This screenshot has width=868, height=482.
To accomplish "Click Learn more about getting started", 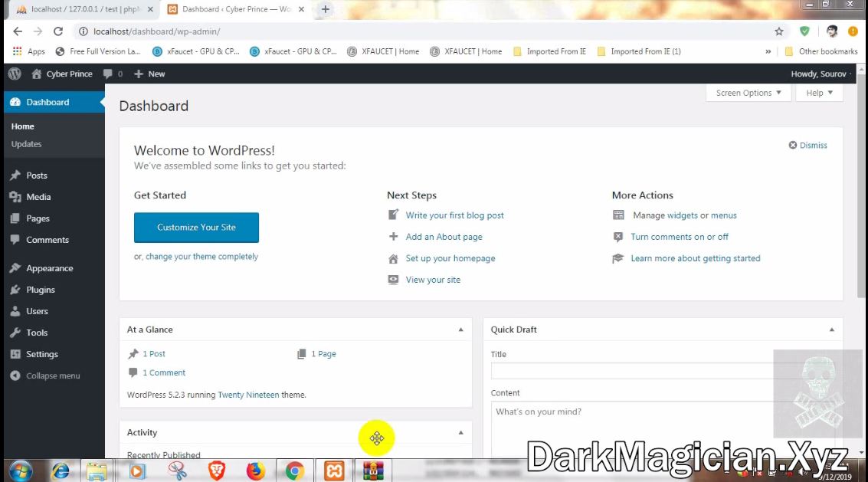I will tap(696, 258).
